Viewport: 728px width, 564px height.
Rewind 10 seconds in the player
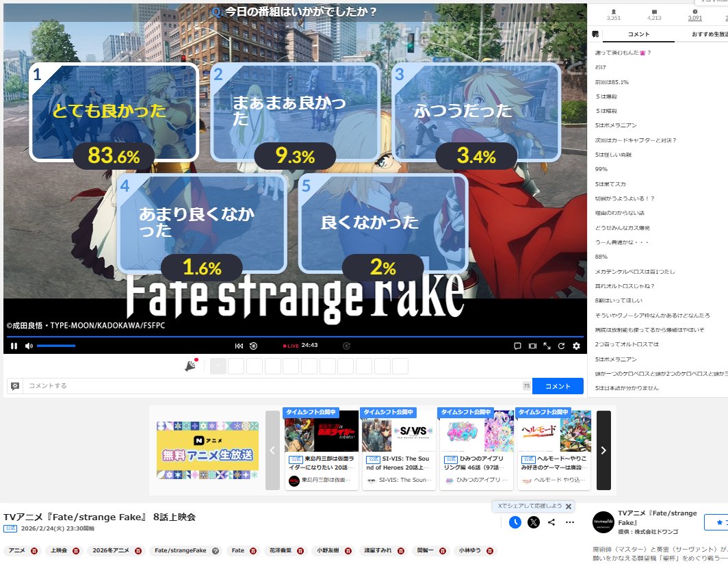[x=253, y=346]
